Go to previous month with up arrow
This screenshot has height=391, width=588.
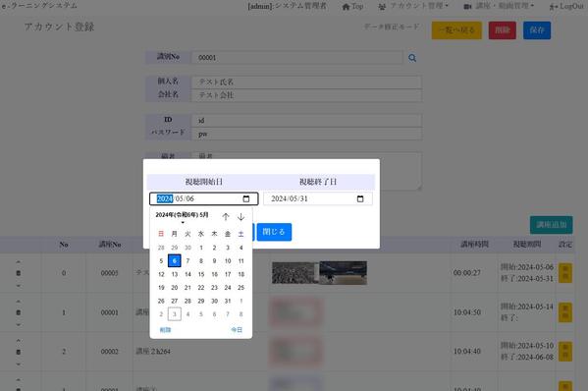click(226, 217)
